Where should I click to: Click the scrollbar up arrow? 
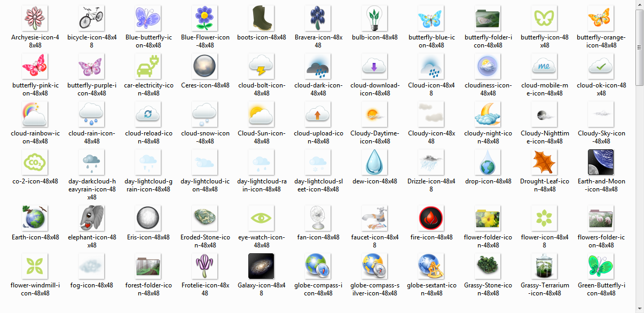(639, 4)
